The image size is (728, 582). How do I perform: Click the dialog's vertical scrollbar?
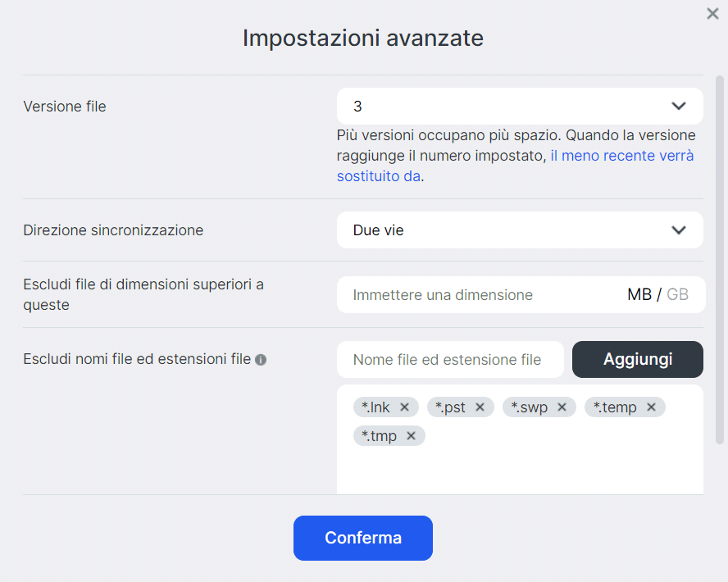[720, 246]
